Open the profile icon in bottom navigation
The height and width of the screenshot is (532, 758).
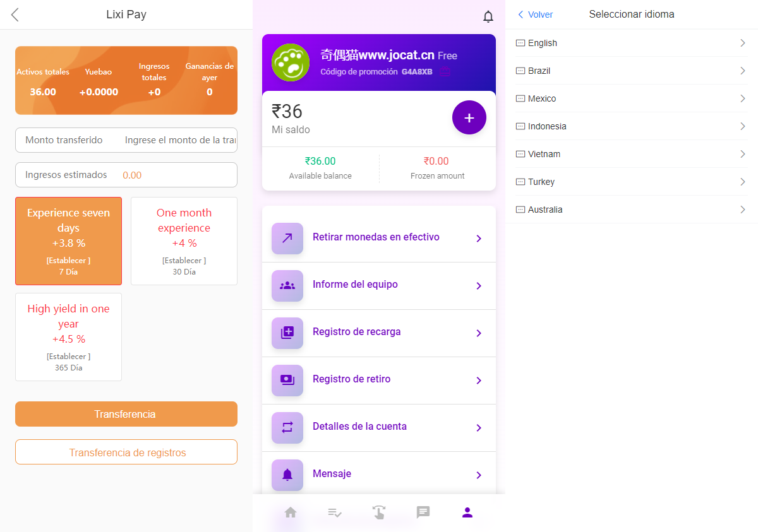click(467, 512)
